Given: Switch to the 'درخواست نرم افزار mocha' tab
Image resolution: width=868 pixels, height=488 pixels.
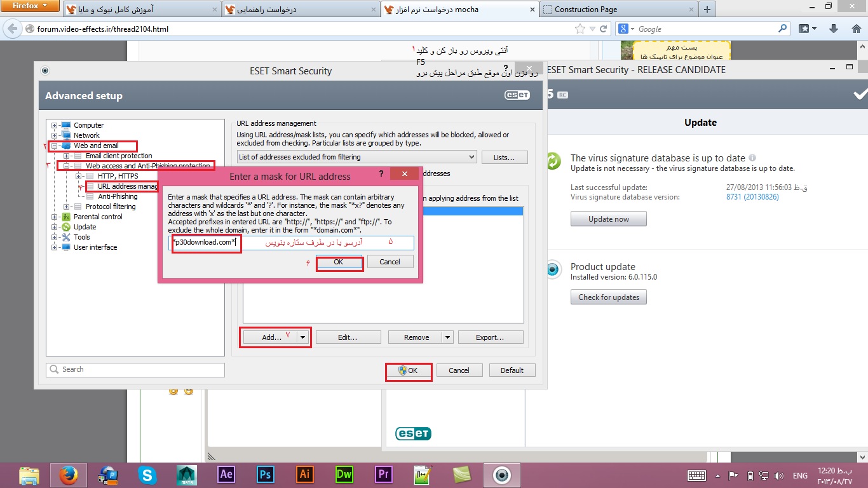Looking at the screenshot, I should coord(460,10).
